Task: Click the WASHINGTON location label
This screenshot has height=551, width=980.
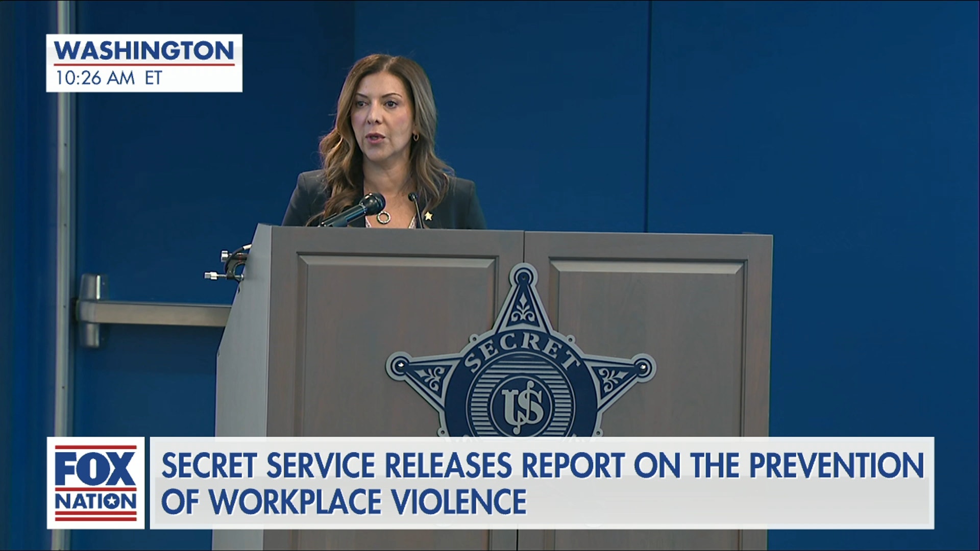Action: 144,51
